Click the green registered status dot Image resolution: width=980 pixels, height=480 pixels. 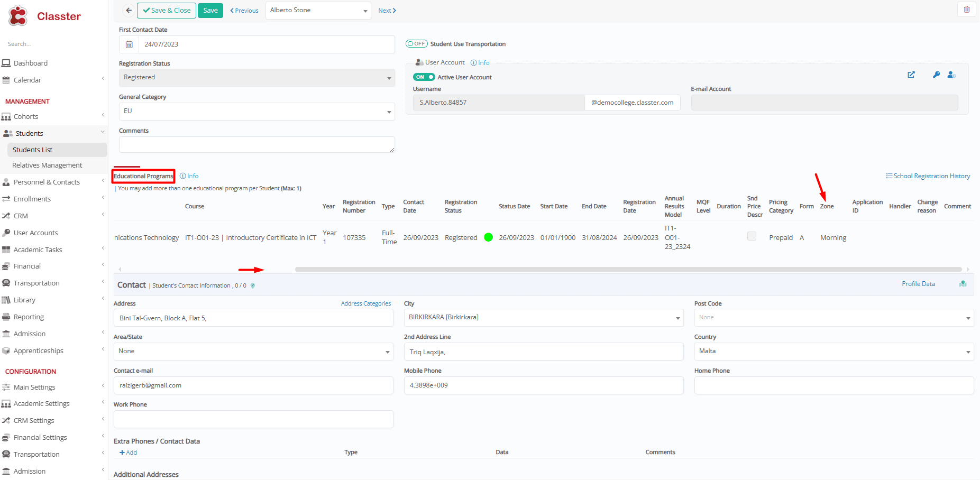(x=489, y=237)
